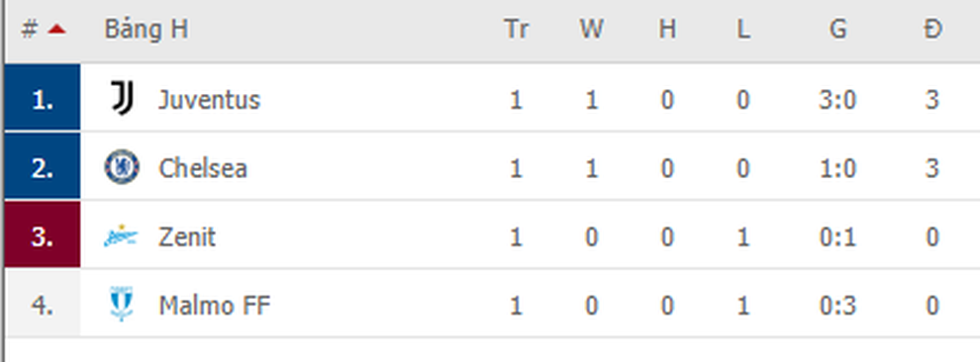Click the Zenit club logo
The image size is (980, 362).
121,236
